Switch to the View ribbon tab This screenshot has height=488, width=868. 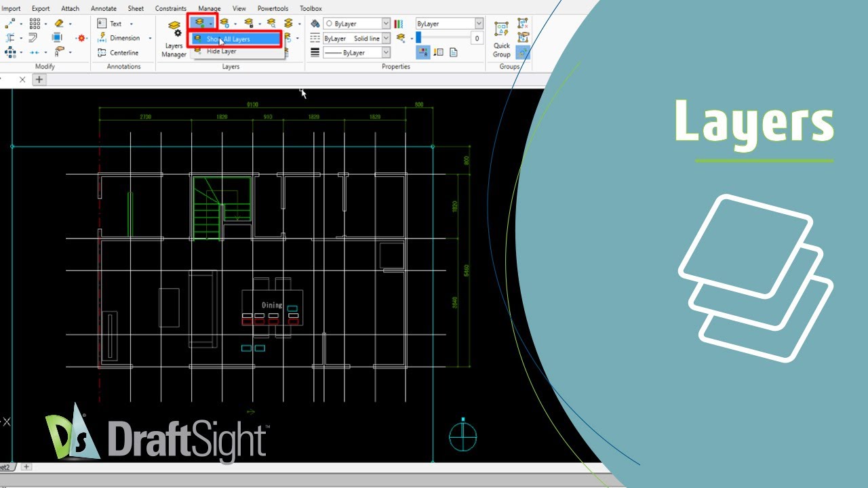239,9
